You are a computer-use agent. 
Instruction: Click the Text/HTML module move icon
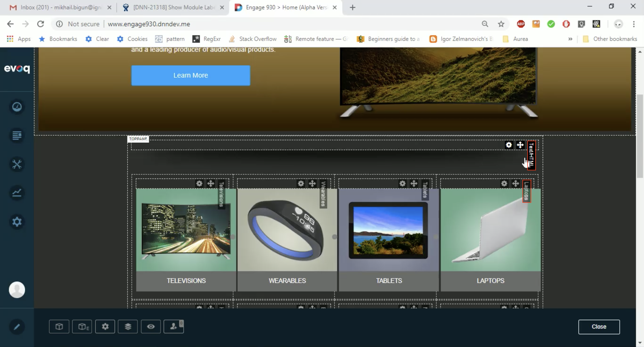(x=520, y=145)
